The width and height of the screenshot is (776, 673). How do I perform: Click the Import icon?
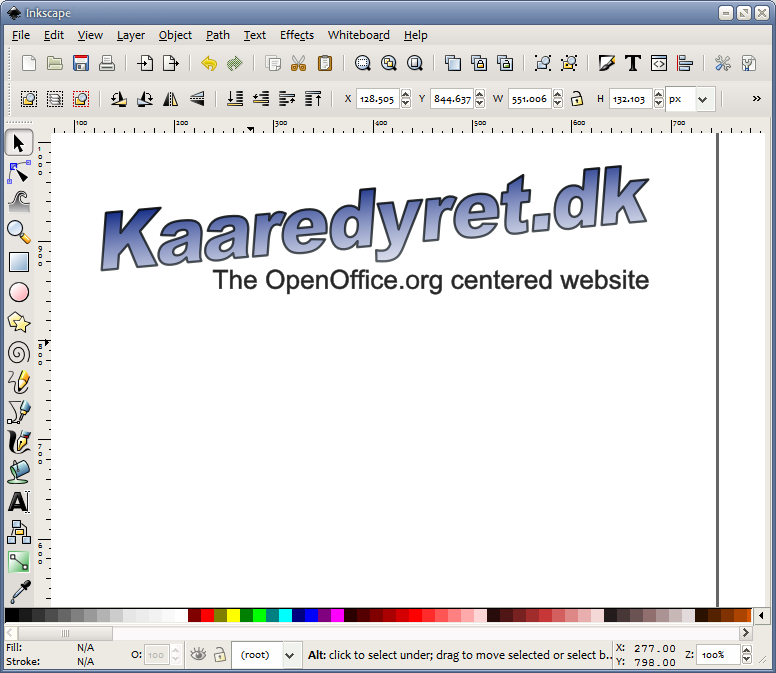(x=145, y=63)
